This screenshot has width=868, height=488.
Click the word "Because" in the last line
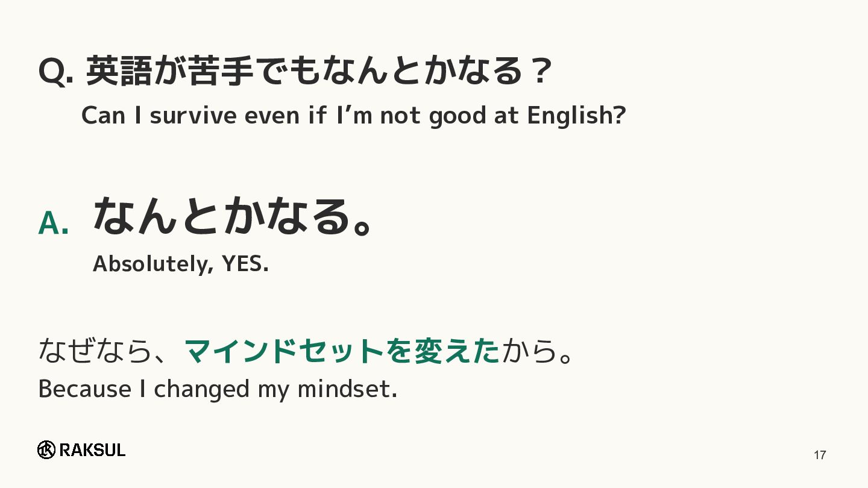point(84,389)
